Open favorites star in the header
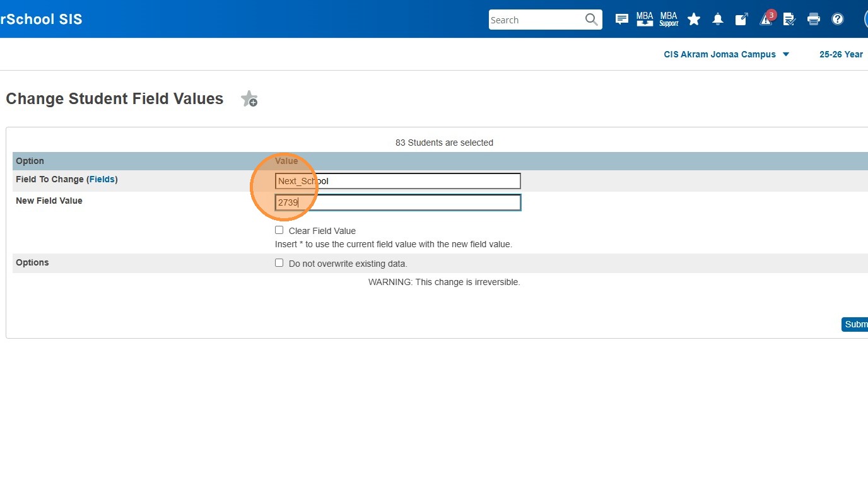 [694, 20]
